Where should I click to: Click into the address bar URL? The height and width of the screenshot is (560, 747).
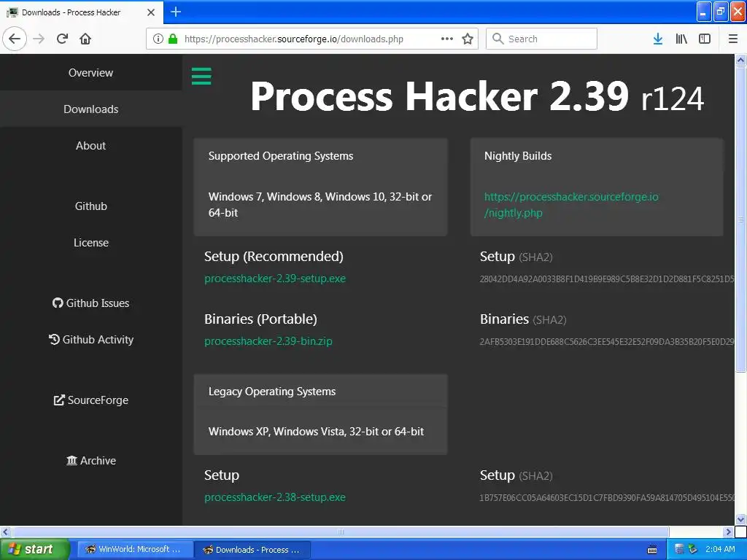point(294,39)
